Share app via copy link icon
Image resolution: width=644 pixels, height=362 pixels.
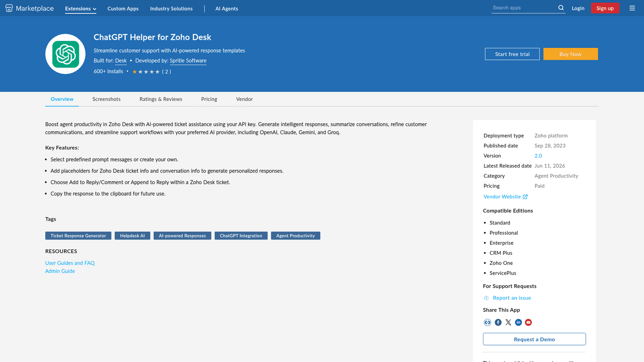[487, 323]
